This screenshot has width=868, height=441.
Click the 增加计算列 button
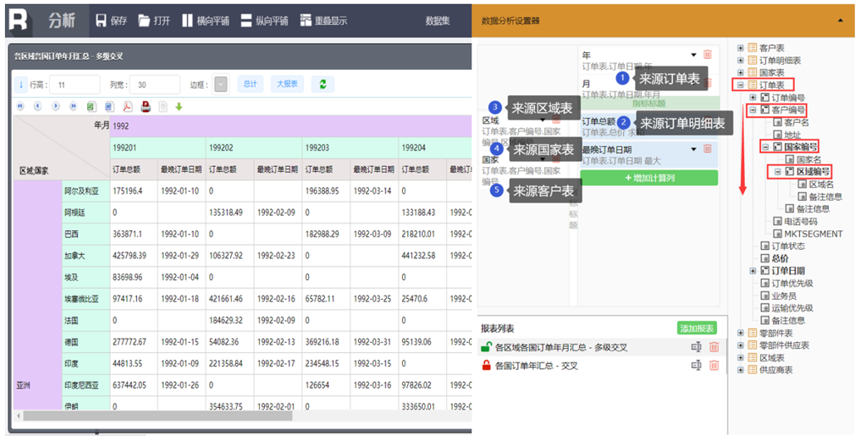click(x=649, y=178)
